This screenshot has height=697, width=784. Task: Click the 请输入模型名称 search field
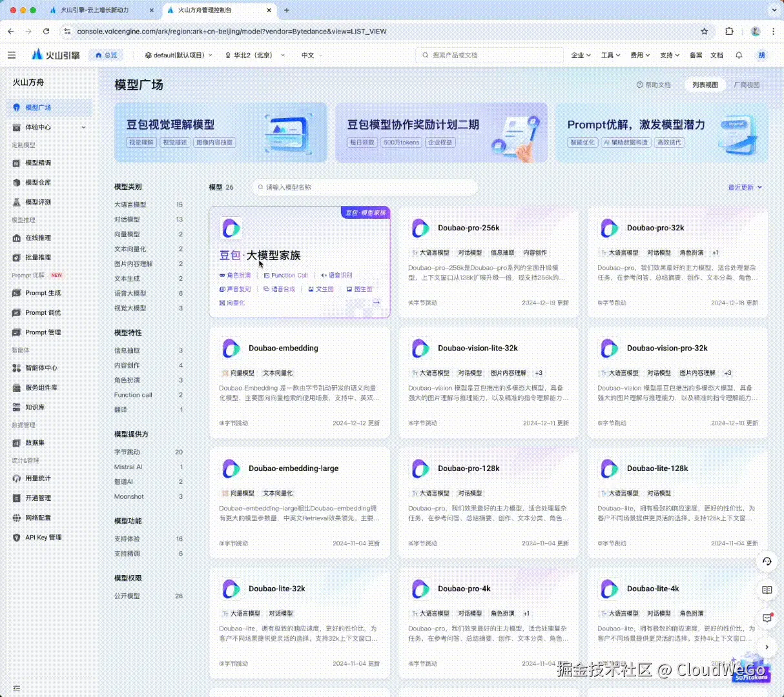tap(365, 187)
